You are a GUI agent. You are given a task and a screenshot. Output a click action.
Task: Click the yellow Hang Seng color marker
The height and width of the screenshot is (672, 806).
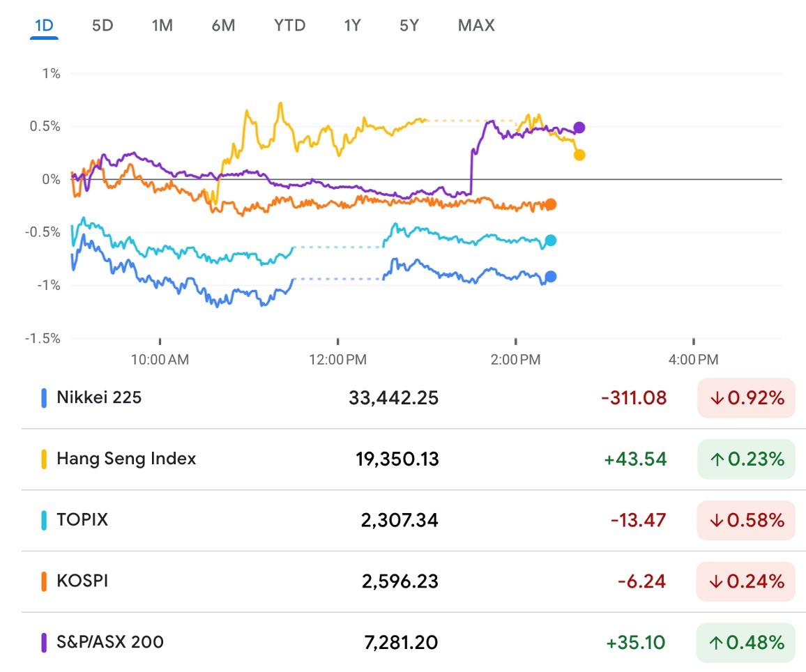[44, 459]
